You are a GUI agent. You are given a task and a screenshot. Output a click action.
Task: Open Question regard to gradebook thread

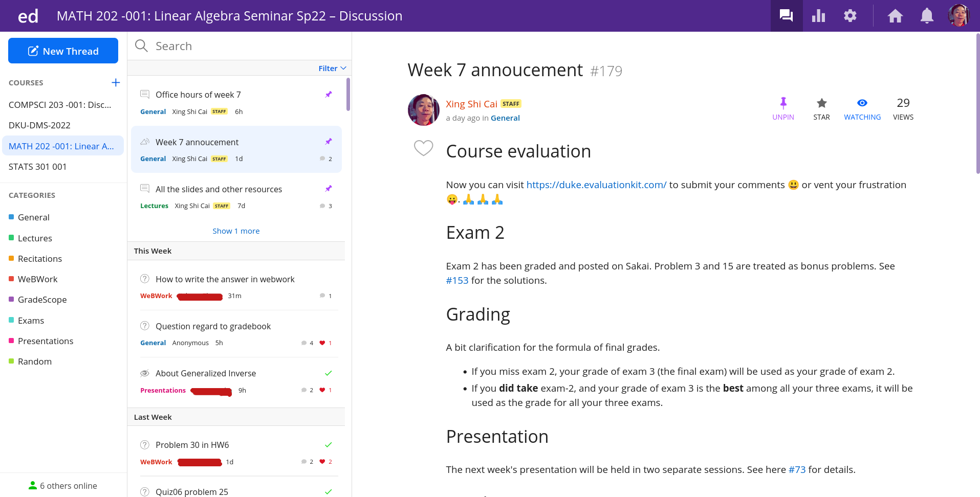pos(236,334)
